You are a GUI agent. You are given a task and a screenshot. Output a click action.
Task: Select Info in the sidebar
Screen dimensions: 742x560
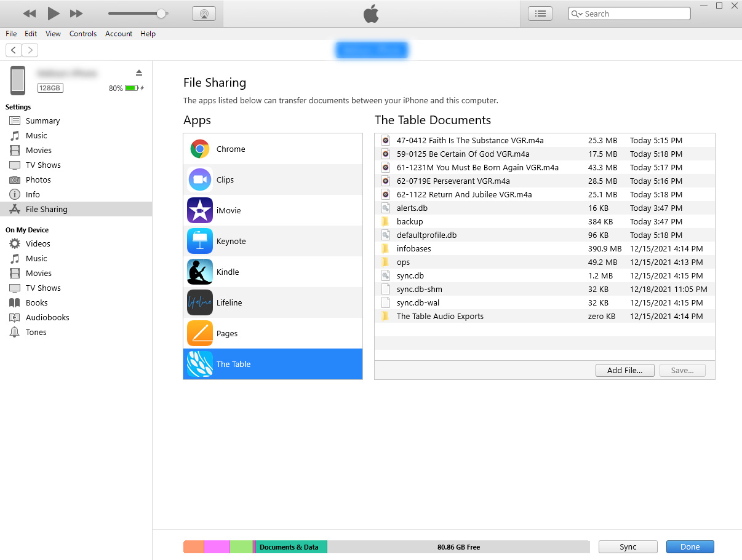pyautogui.click(x=76, y=194)
